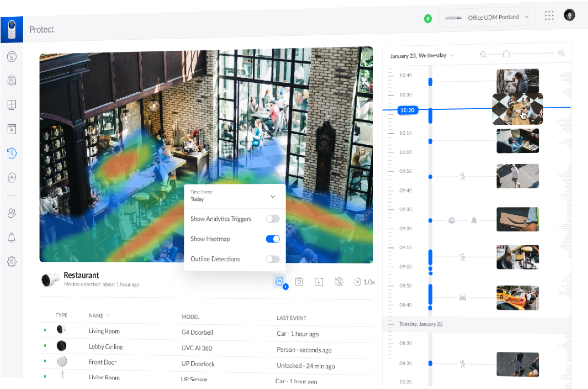The width and height of the screenshot is (588, 389).
Task: Click the 10:20 timeline position marker
Action: click(407, 110)
